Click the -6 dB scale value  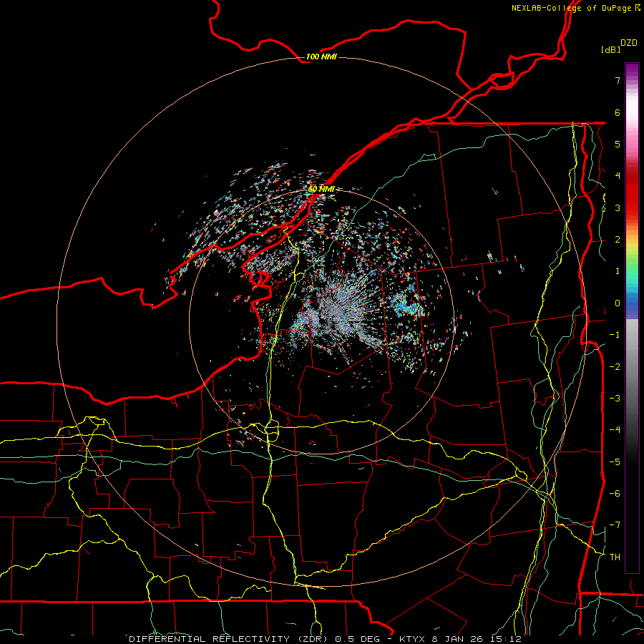[615, 494]
